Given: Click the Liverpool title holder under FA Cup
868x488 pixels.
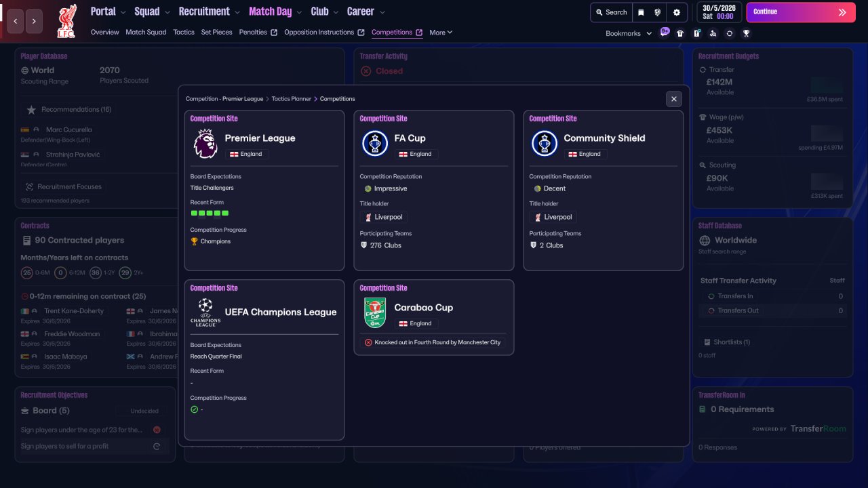Looking at the screenshot, I should 384,217.
